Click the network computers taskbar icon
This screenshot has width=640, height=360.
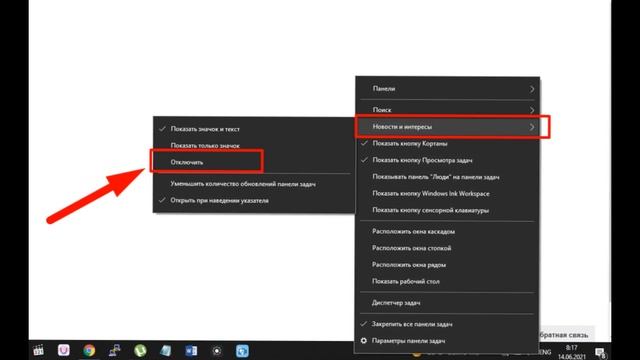click(115, 350)
